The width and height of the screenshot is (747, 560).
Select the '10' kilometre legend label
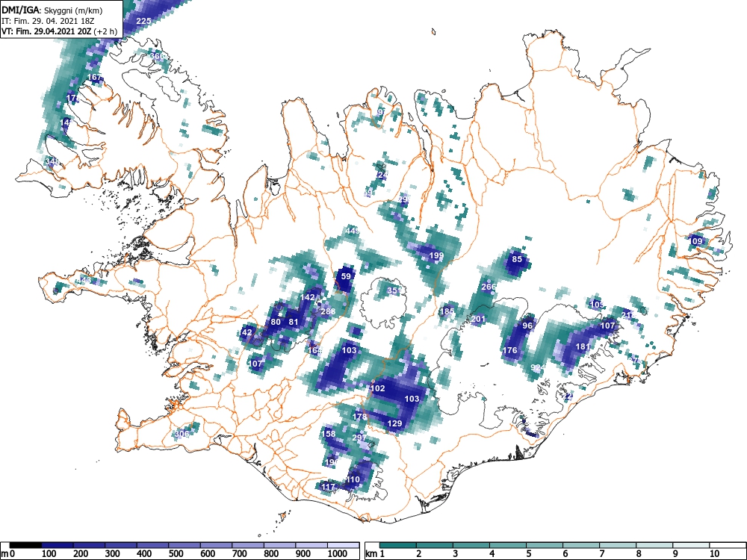point(713,554)
